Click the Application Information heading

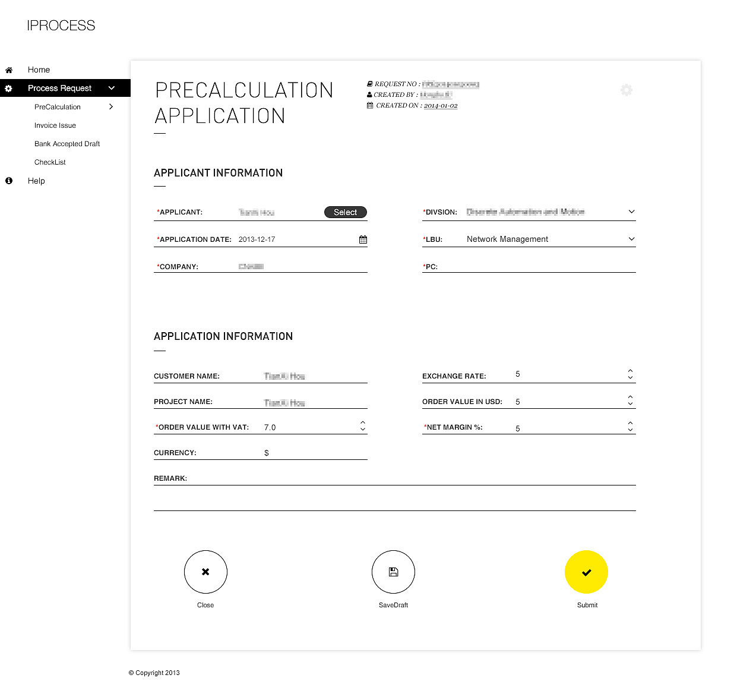223,336
